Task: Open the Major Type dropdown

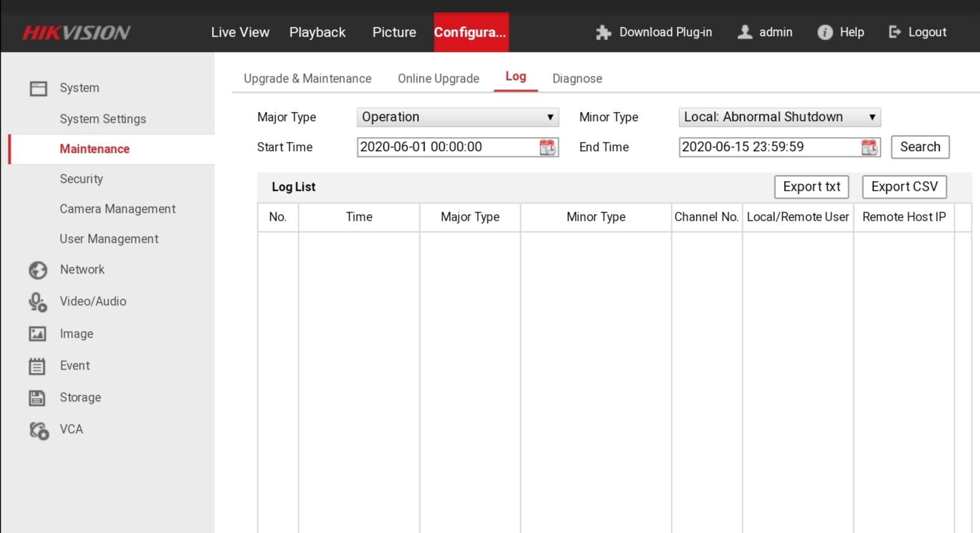Action: tap(458, 117)
